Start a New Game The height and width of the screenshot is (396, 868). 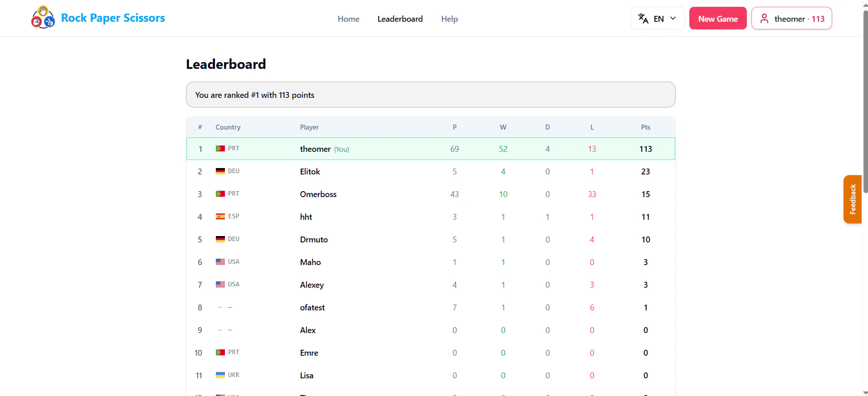pyautogui.click(x=718, y=19)
